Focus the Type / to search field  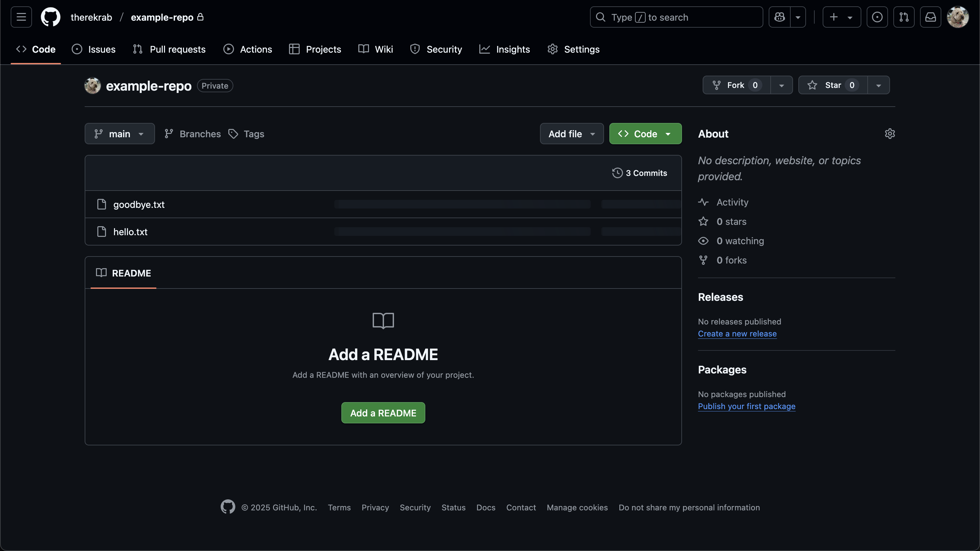pyautogui.click(x=676, y=17)
